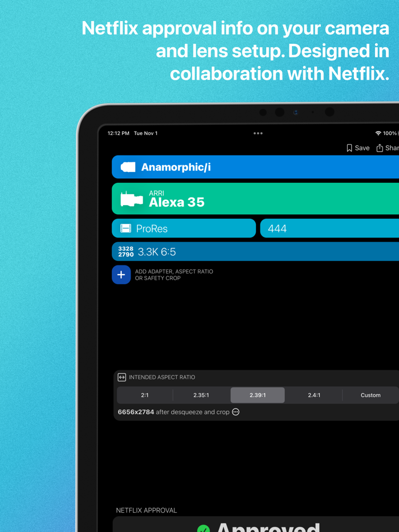The height and width of the screenshot is (532, 399).
Task: Tap Add Adapter, Aspect Ratio or Safety Crop
Action: click(x=174, y=275)
